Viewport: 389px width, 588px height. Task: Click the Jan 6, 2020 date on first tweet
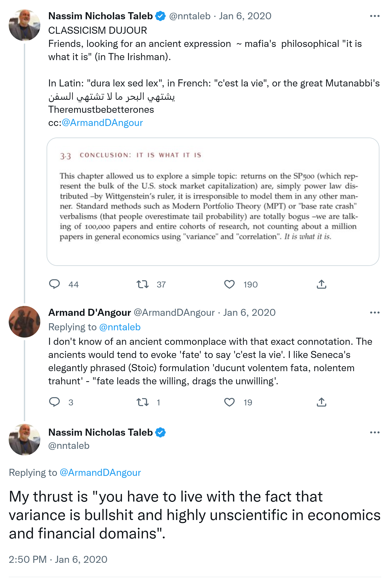(x=245, y=16)
